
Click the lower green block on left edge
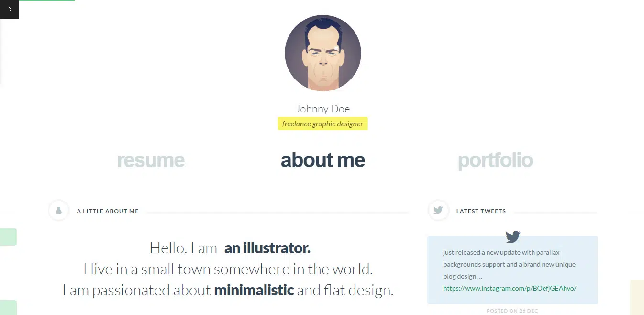point(8,308)
